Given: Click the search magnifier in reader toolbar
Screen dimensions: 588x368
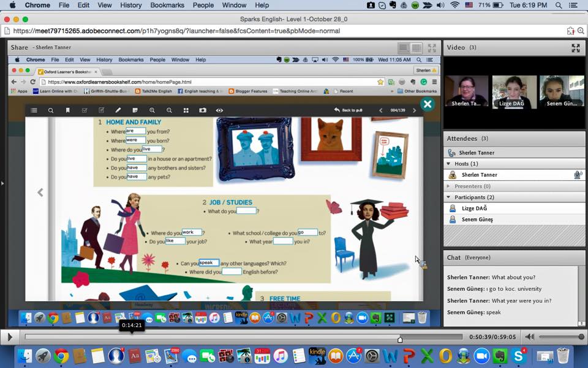Looking at the screenshot, I should coord(51,110).
